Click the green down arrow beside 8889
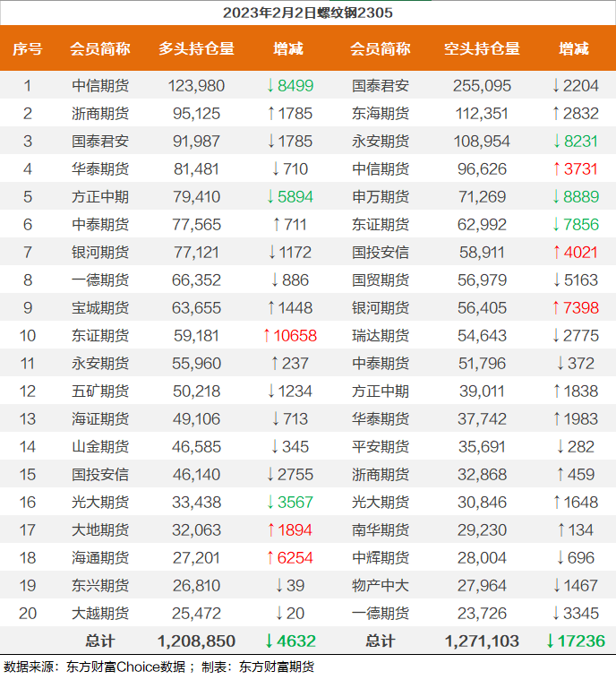This screenshot has width=616, height=680. [556, 197]
